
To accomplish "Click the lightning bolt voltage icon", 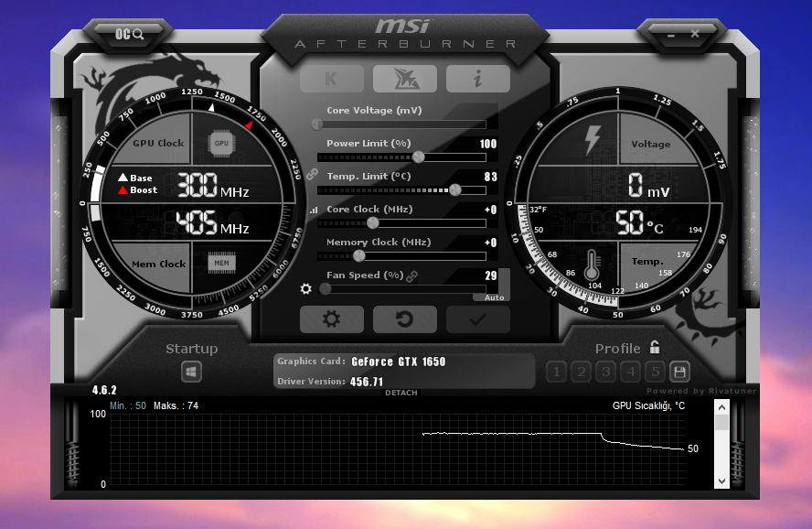I will tap(592, 140).
